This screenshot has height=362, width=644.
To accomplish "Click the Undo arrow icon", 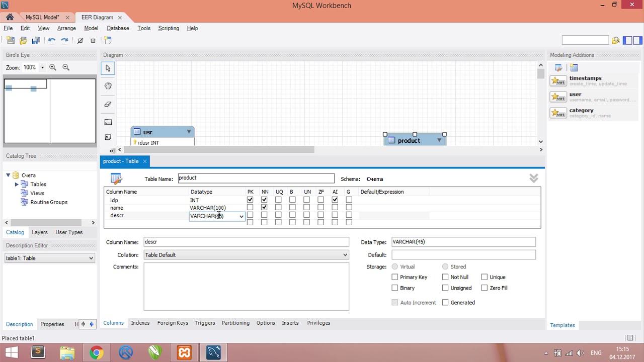I will coord(52,40).
